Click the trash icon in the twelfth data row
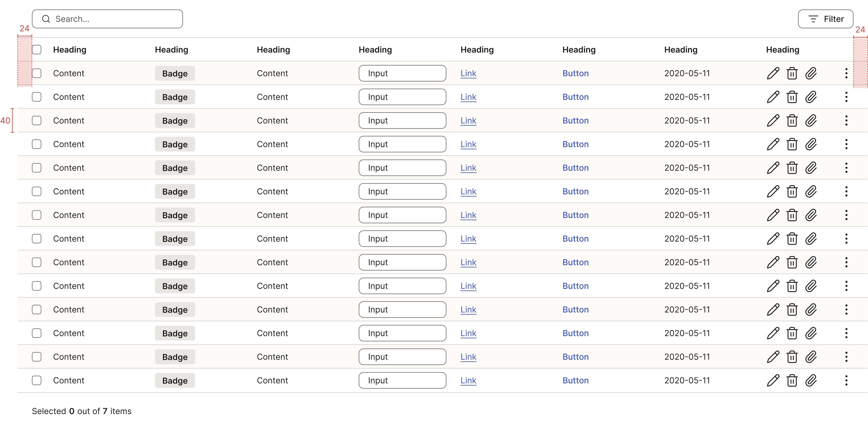Screen dimensions: 868x430 coord(792,333)
